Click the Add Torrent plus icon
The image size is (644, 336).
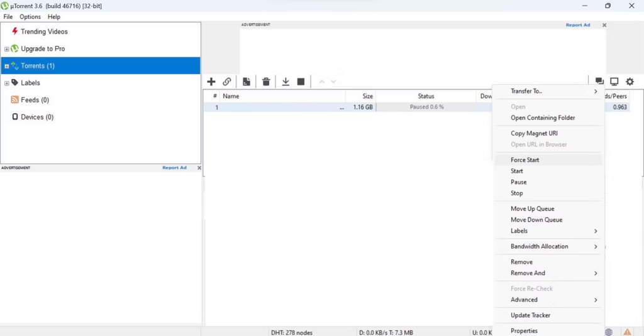(211, 82)
